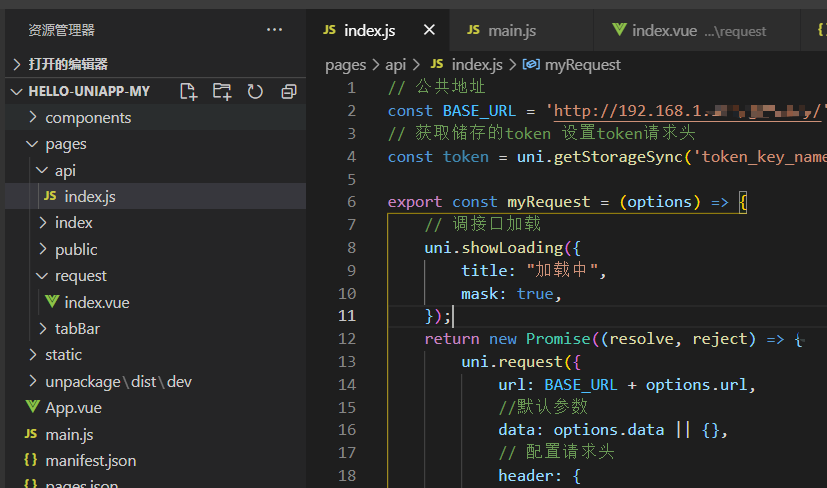Expand the static folder
The width and height of the screenshot is (827, 488).
coord(33,355)
